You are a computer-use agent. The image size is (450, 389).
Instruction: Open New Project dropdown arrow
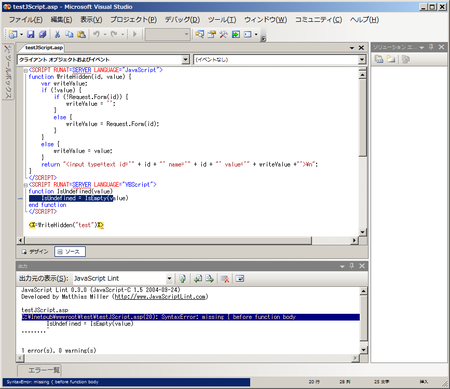click(21, 34)
